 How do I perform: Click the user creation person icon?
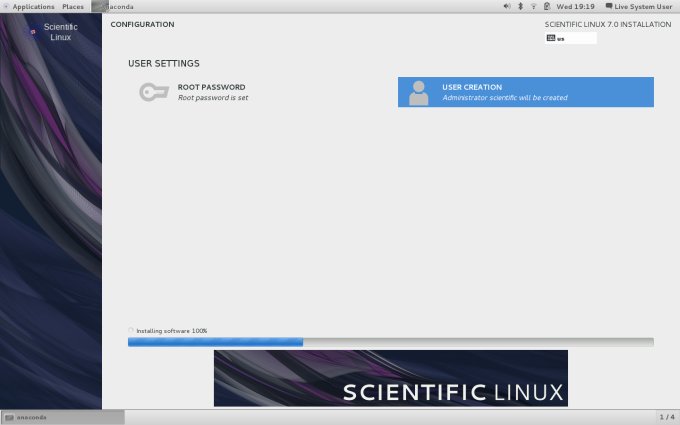click(x=419, y=92)
